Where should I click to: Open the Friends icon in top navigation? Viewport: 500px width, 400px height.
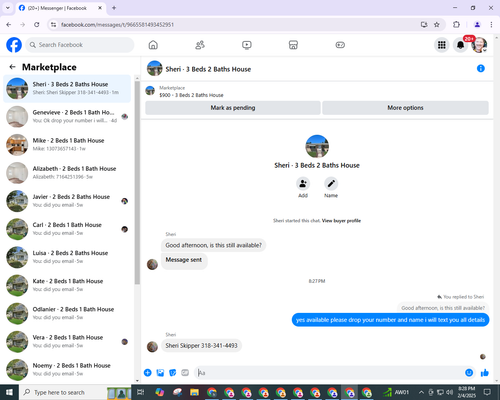(200, 45)
